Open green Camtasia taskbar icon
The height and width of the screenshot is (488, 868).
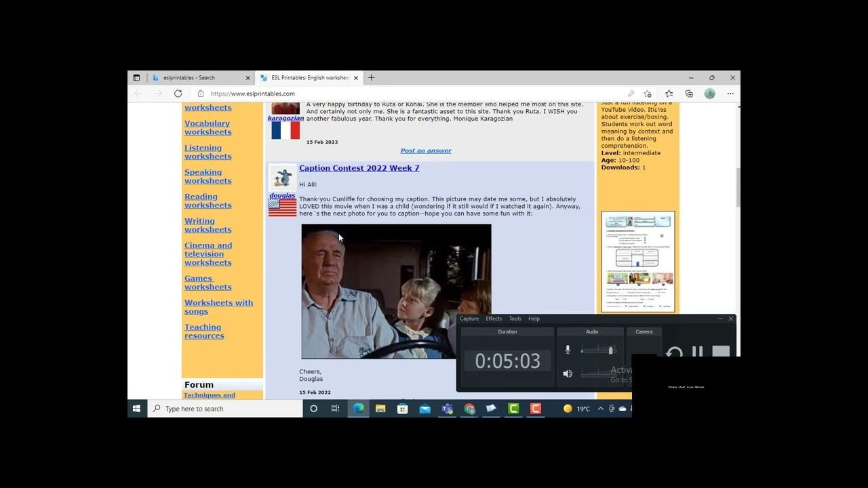[514, 409]
